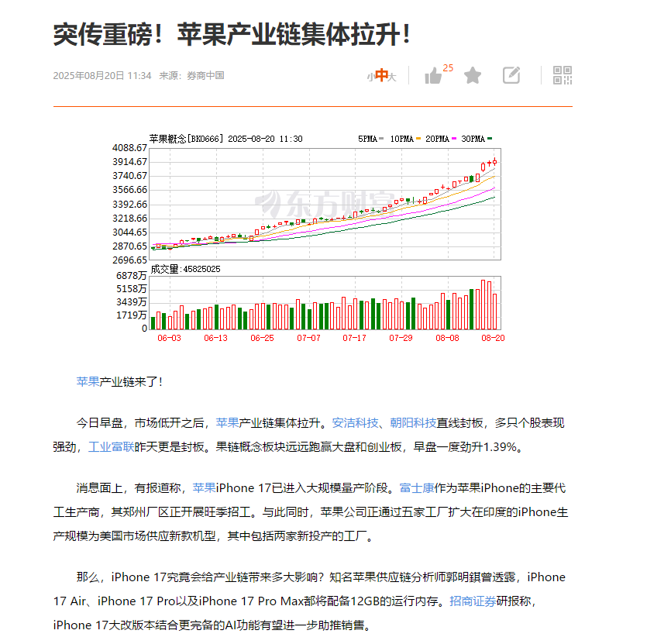Click the 5PMA legend label
The width and height of the screenshot is (671, 644).
point(367,139)
